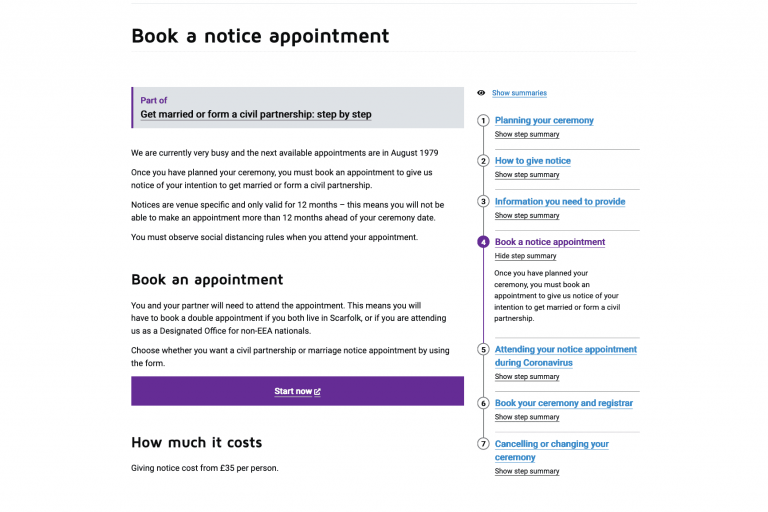This screenshot has height=512, width=768.
Task: Click the step 3 number circle
Action: 483,202
